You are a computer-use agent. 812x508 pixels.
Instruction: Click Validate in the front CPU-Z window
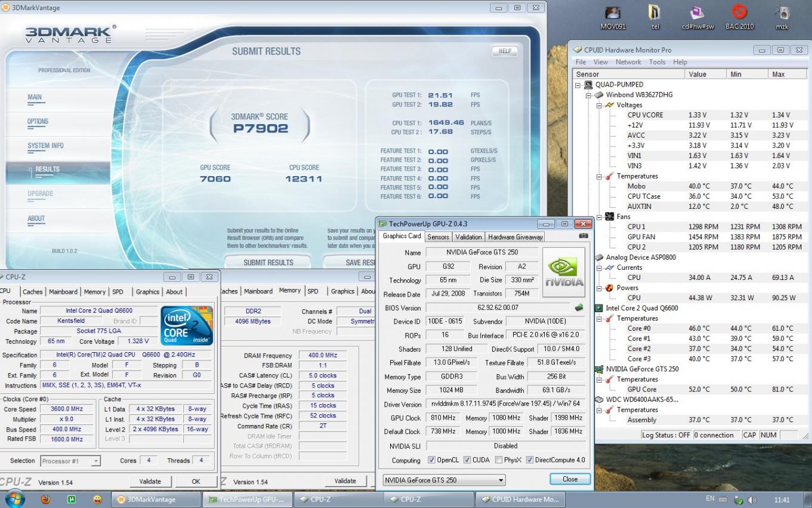[x=150, y=481]
